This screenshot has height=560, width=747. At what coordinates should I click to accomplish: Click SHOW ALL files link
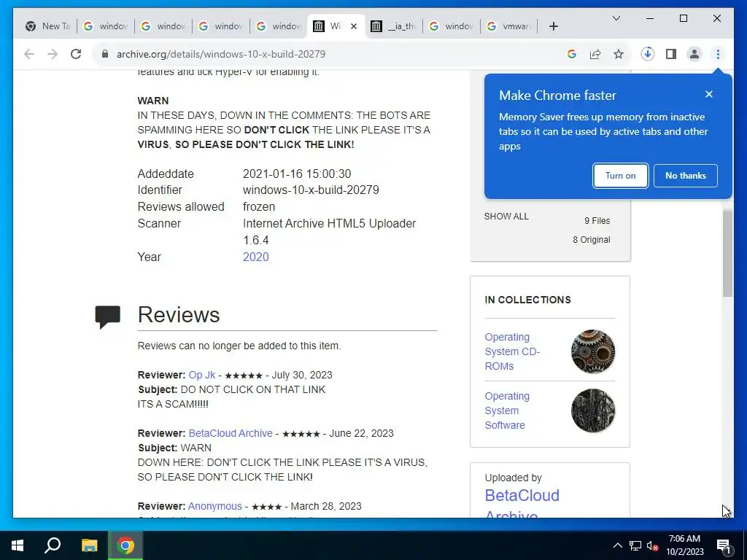pyautogui.click(x=506, y=216)
